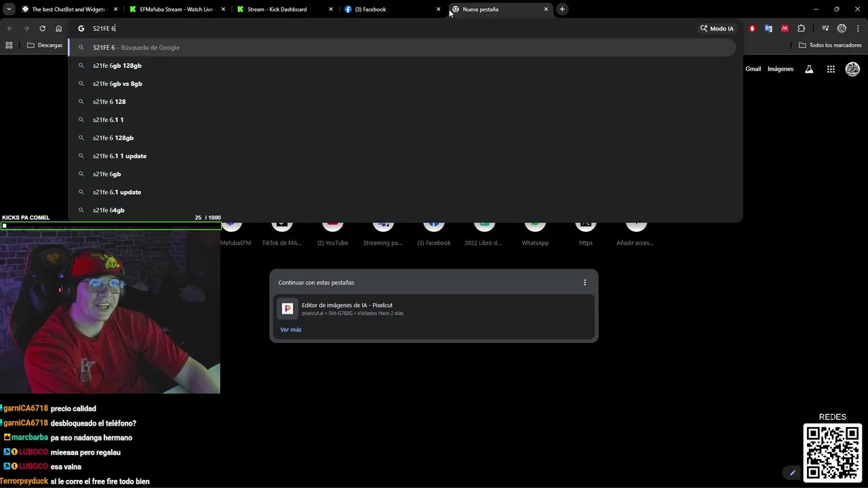868x488 pixels.
Task: Close the Facebook tab
Action: pos(439,9)
